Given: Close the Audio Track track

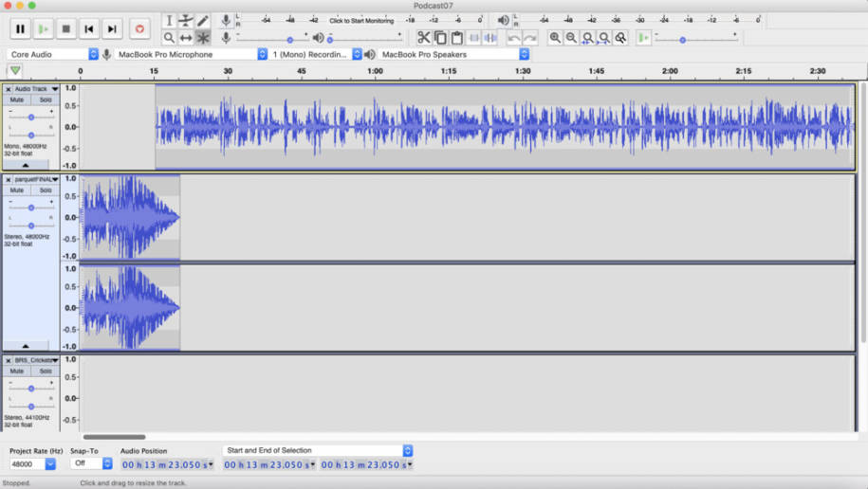Looking at the screenshot, I should [9, 88].
